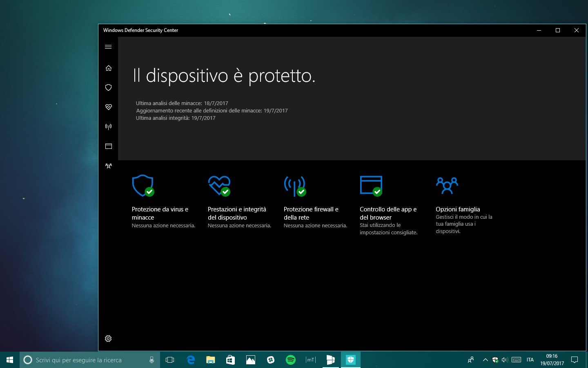Image resolution: width=588 pixels, height=368 pixels.
Task: Open the People icon in taskbar
Action: tap(471, 360)
